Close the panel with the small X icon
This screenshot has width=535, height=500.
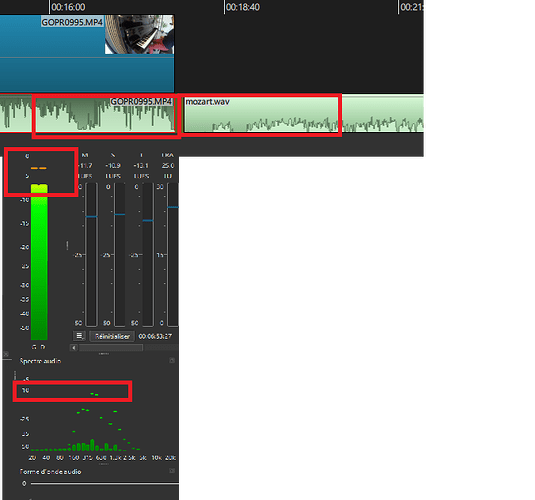(6, 354)
